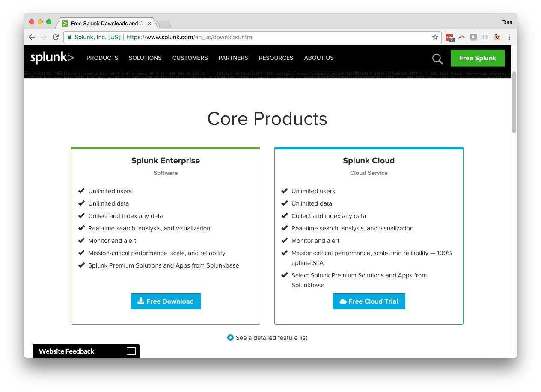Open search using the magnifying glass icon

tap(437, 59)
